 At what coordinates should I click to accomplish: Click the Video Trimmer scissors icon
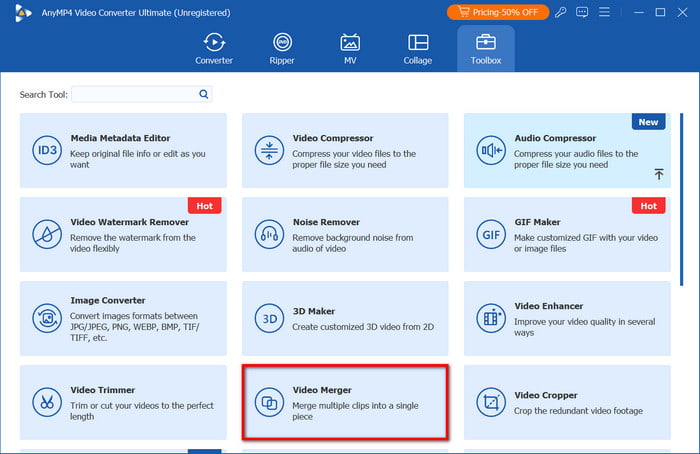click(x=47, y=402)
